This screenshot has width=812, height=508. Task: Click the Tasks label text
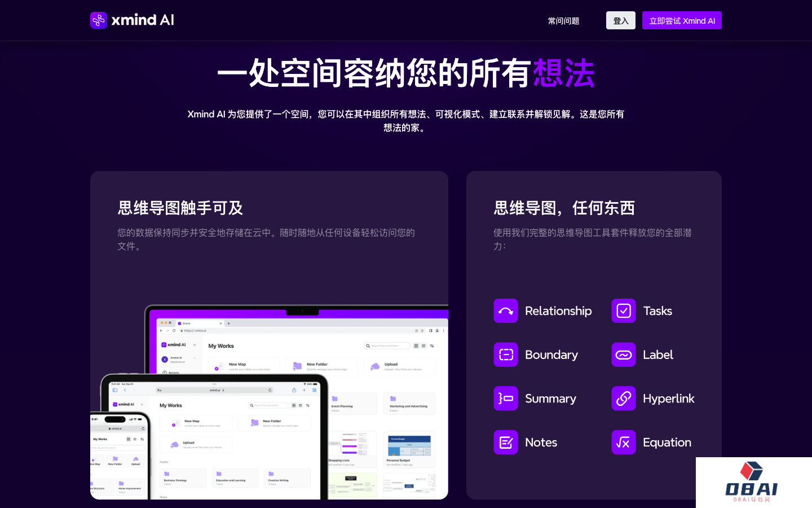tap(657, 311)
